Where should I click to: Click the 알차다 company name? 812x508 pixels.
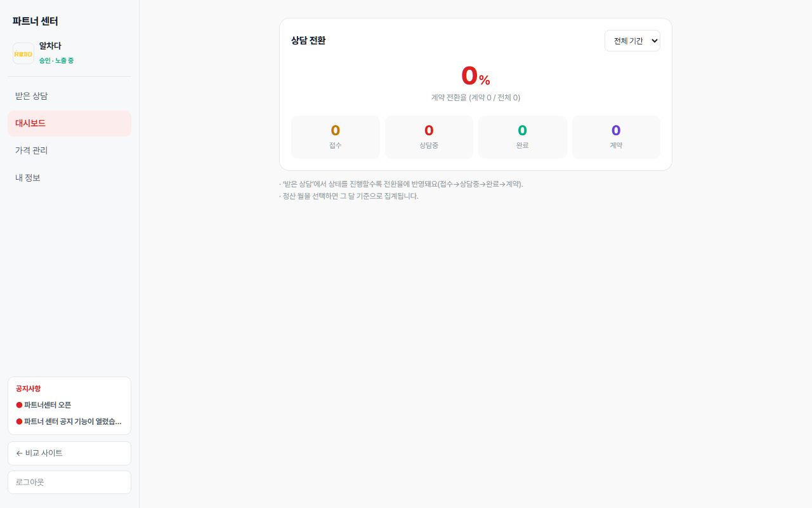pos(50,46)
